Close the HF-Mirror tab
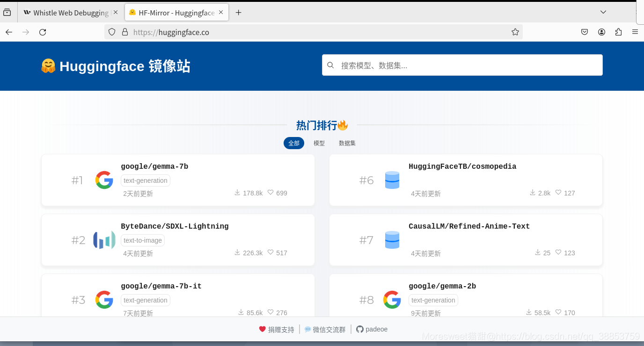The width and height of the screenshot is (644, 346). pos(221,13)
